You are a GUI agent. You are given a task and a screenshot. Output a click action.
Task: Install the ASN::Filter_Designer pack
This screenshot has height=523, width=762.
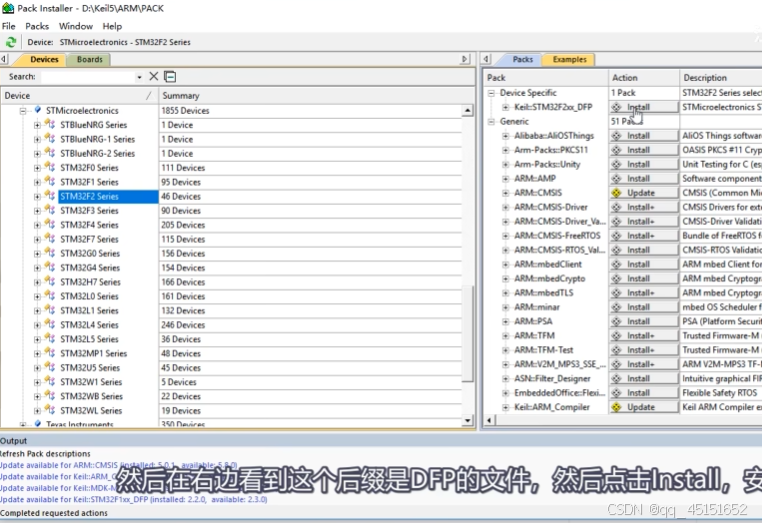coord(644,379)
